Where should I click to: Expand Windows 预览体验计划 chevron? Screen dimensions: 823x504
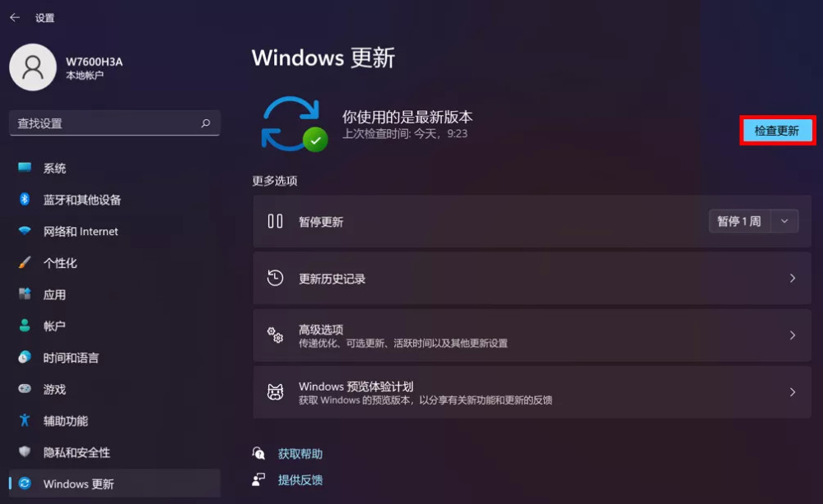tap(793, 392)
